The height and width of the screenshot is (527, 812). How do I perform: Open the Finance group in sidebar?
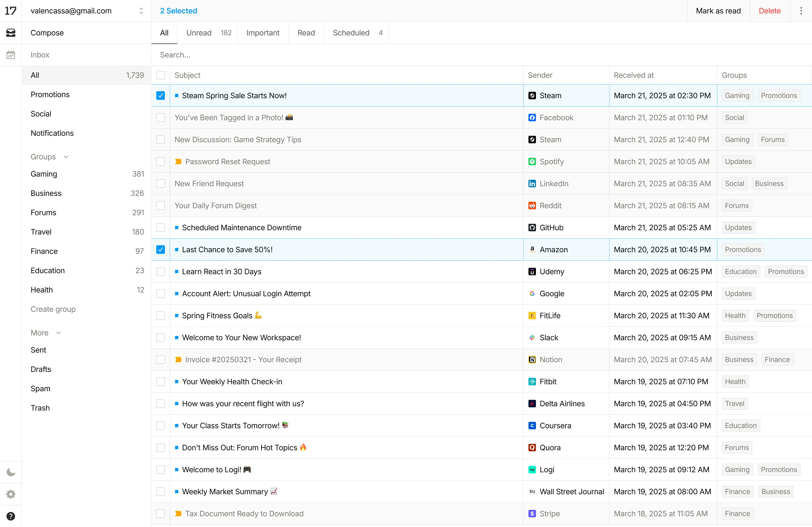[x=87, y=251]
